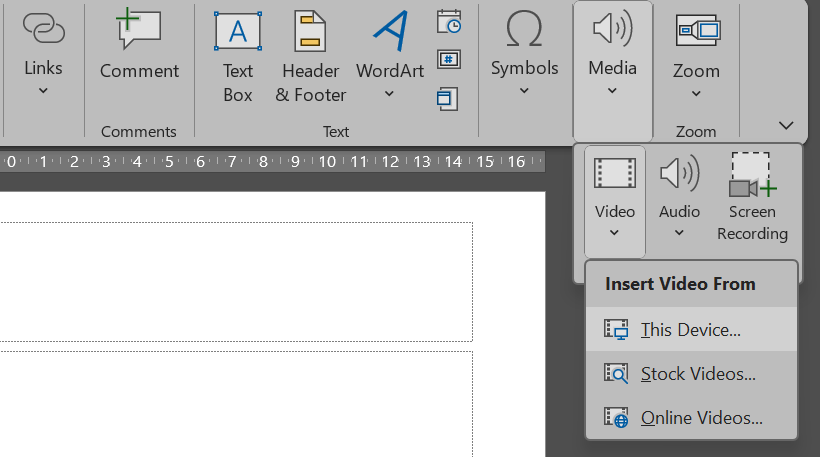Insert Date & Time icon

449,22
